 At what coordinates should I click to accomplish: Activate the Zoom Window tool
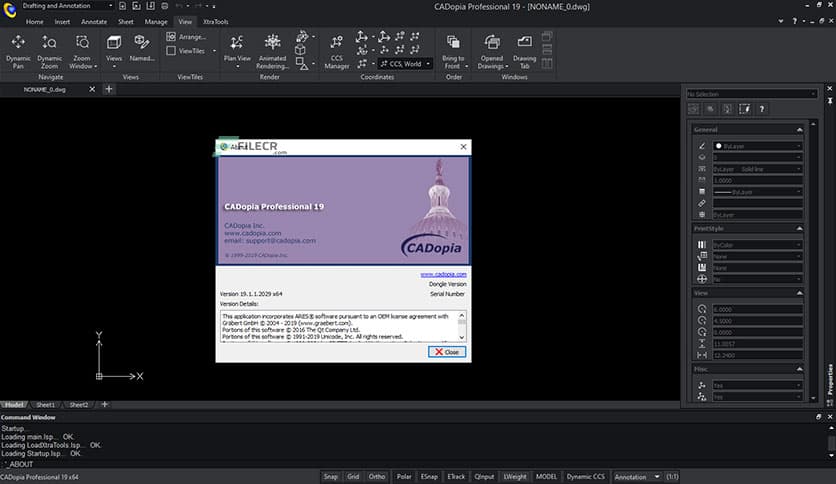(x=82, y=51)
